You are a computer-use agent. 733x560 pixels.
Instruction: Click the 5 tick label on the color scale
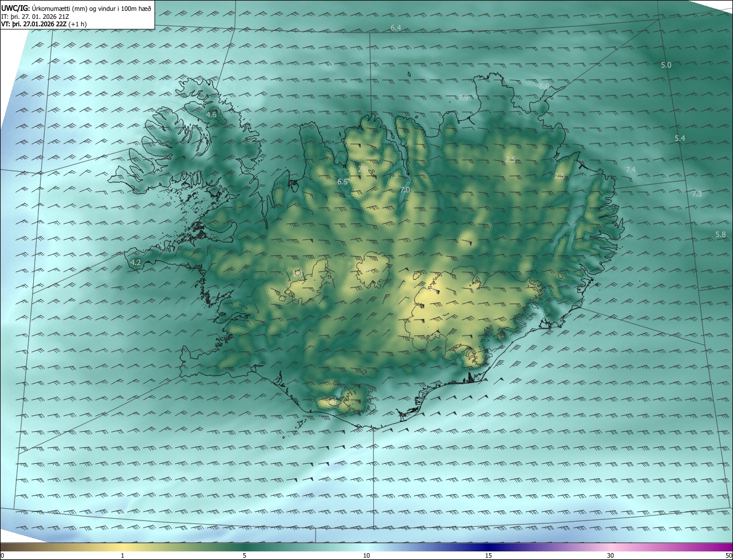(x=245, y=555)
